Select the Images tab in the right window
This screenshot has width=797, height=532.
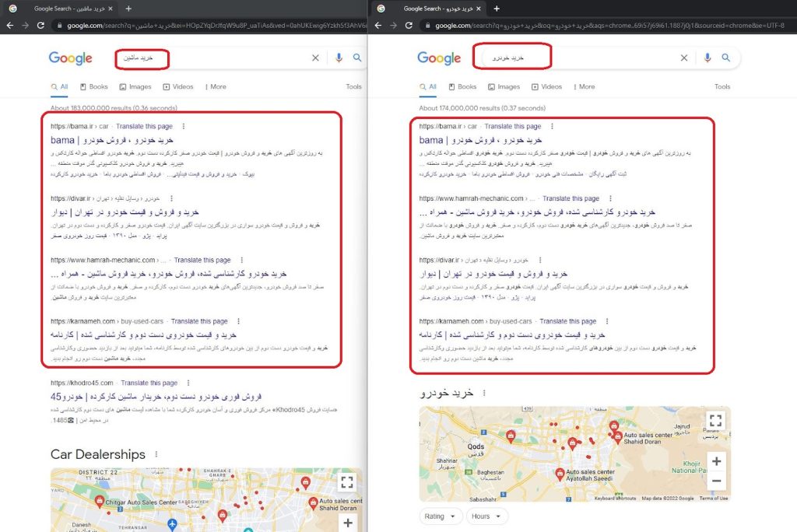pos(504,87)
